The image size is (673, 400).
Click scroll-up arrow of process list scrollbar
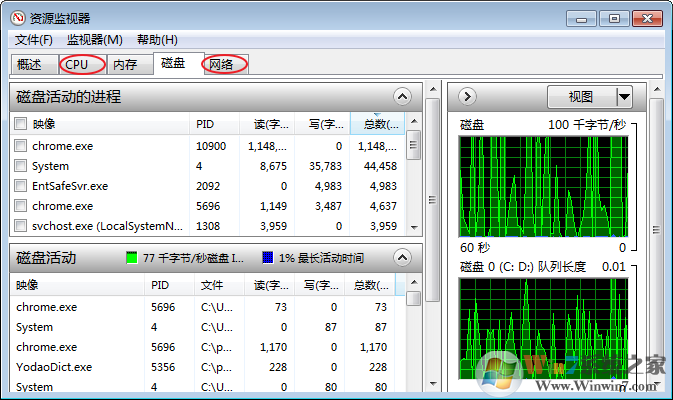point(414,121)
